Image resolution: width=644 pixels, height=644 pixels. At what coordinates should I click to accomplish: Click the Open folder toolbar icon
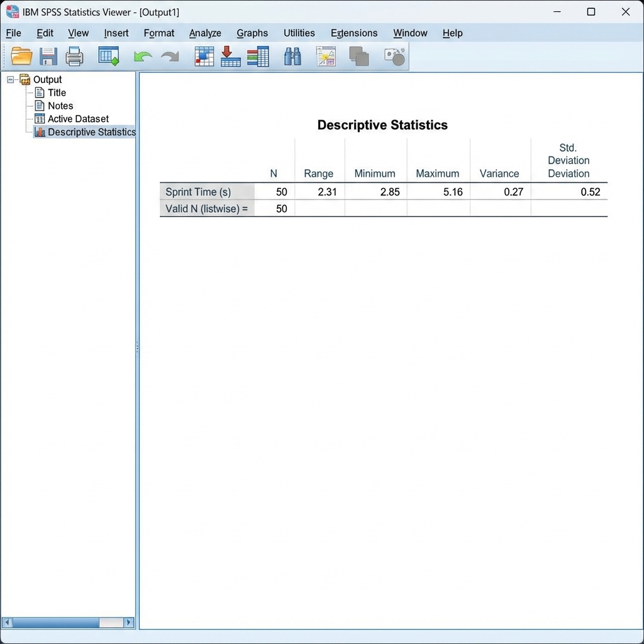[x=21, y=57]
